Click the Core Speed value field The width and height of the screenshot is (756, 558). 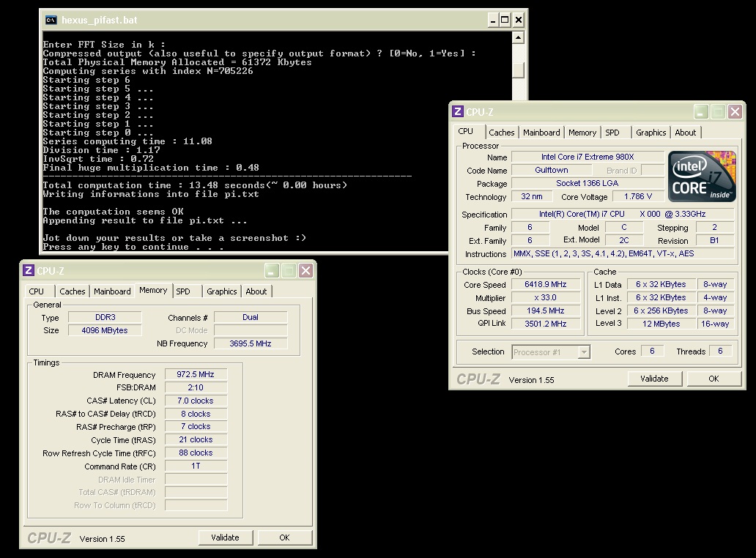545,285
